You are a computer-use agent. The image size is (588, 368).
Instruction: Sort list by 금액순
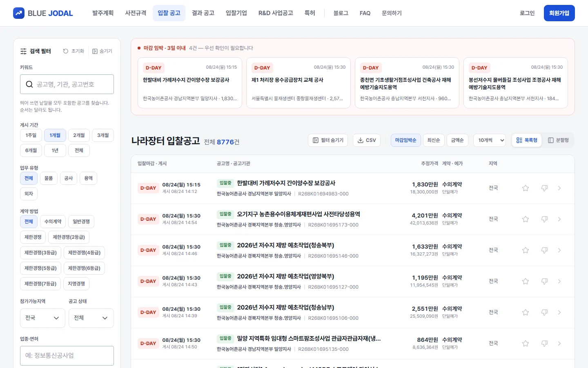point(457,140)
